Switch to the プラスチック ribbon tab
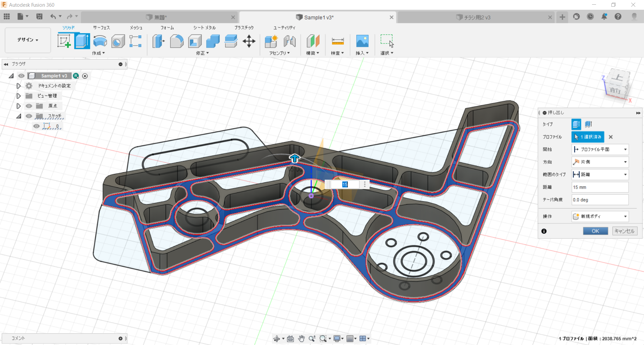The width and height of the screenshot is (644, 345). point(244,27)
